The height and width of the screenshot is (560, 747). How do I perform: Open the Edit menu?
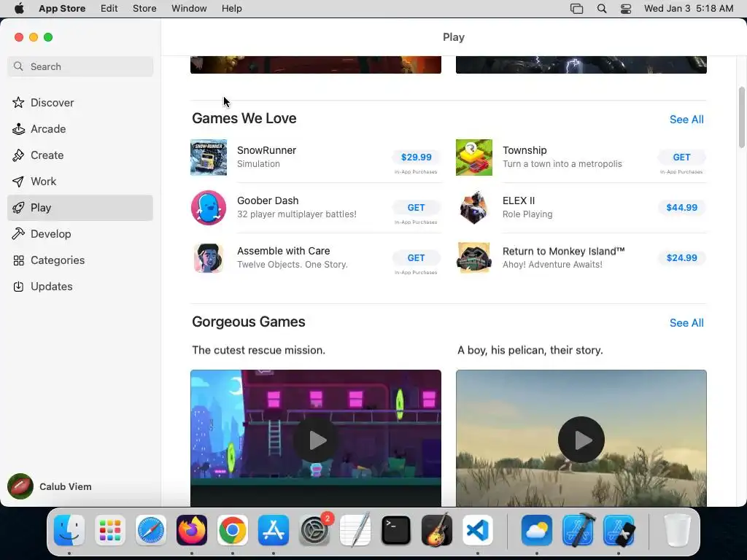click(x=109, y=9)
